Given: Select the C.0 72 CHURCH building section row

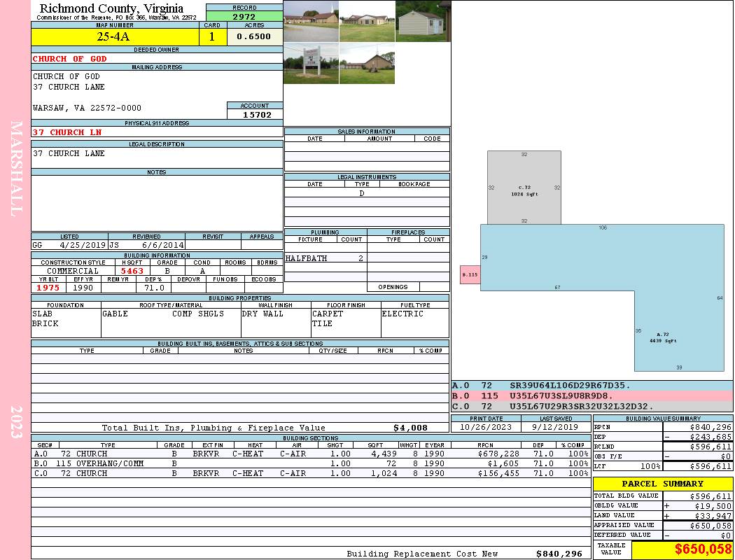Looking at the screenshot, I should pos(310,473).
